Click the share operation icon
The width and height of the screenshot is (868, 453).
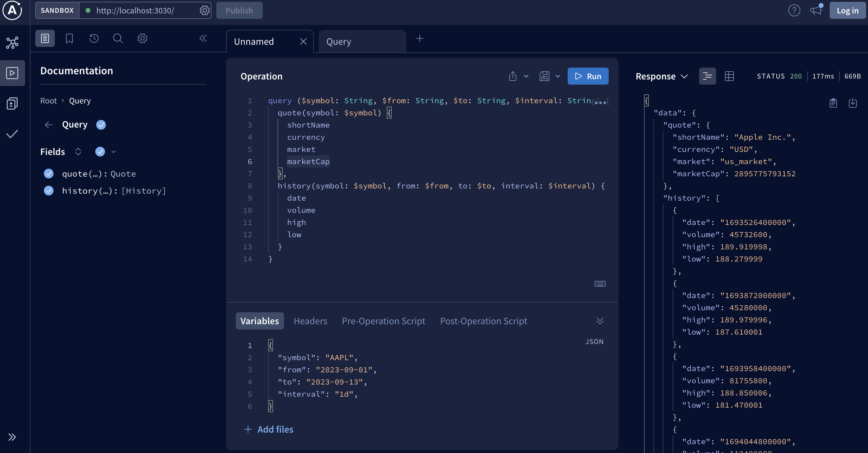click(x=513, y=76)
